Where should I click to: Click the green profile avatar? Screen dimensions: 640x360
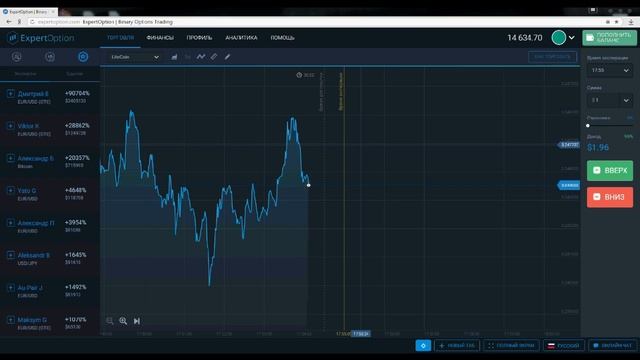(x=558, y=38)
